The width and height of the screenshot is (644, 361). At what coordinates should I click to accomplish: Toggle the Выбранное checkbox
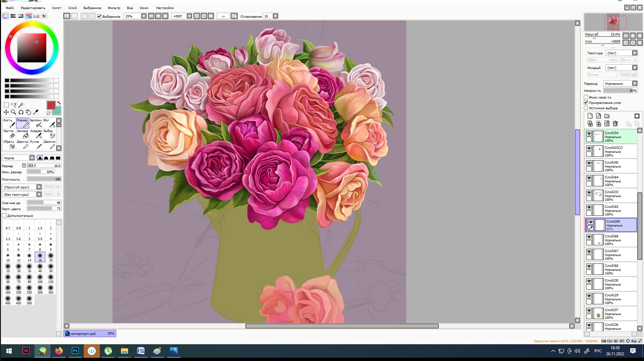coord(99,16)
